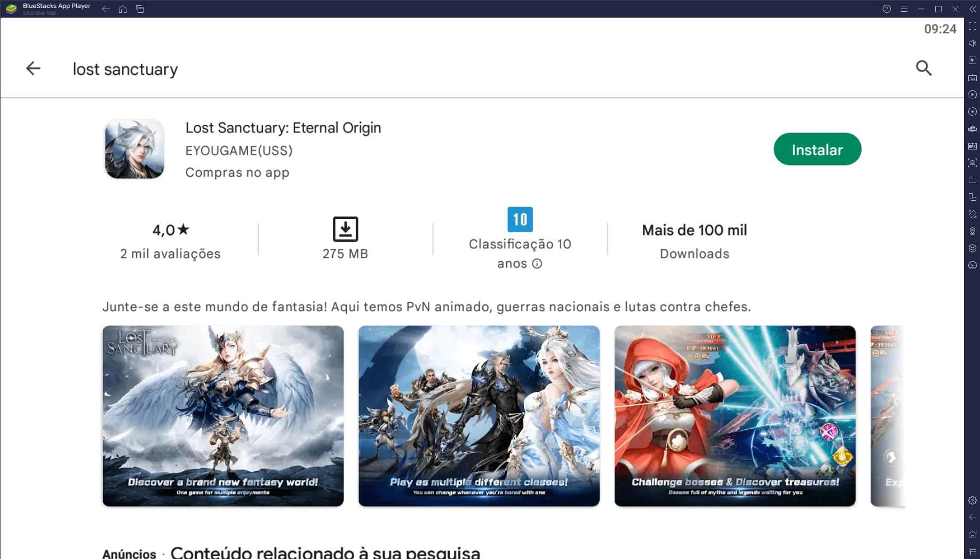The image size is (980, 559).
Task: Click the sidebar Android back arrow
Action: pos(973,517)
